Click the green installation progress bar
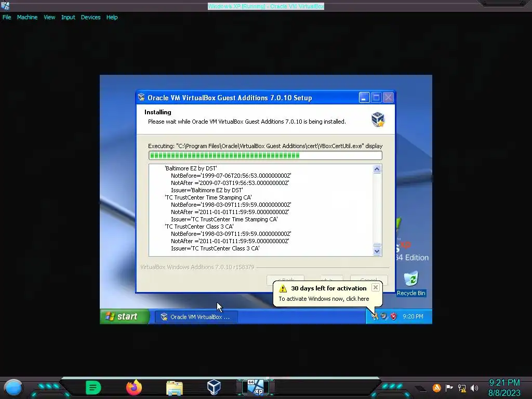The width and height of the screenshot is (532, 399). [x=265, y=155]
